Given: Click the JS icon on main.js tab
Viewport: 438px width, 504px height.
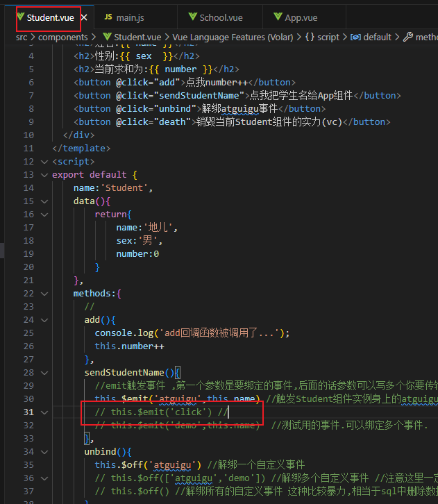Looking at the screenshot, I should tap(108, 17).
